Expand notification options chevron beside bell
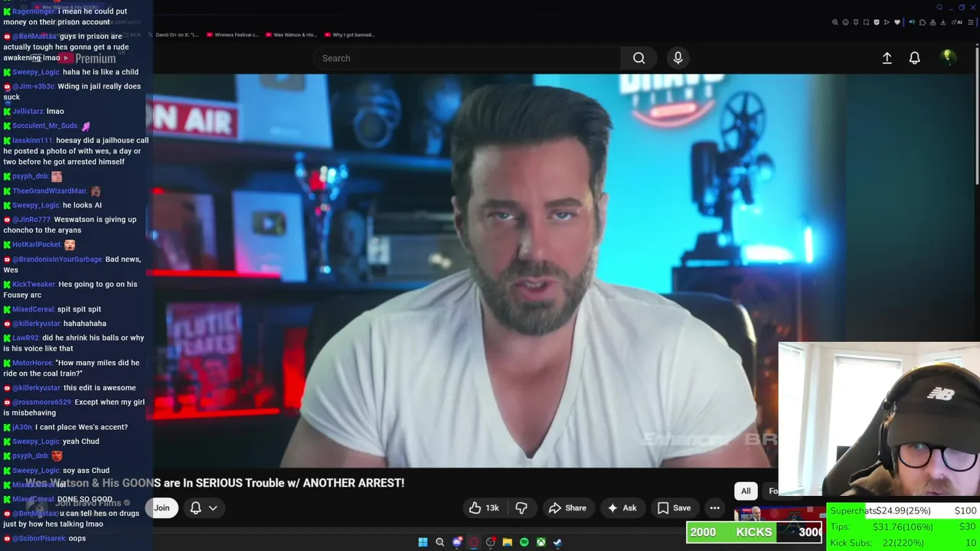 [213, 508]
